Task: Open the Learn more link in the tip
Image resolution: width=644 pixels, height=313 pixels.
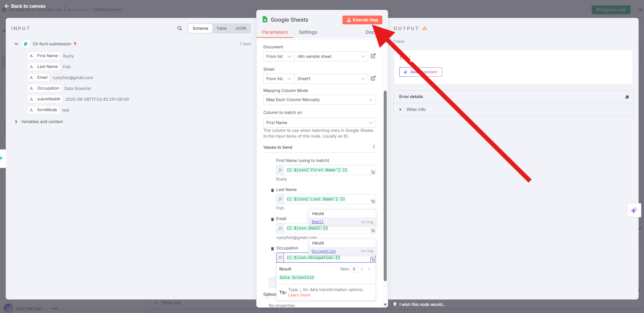Action: click(x=299, y=295)
